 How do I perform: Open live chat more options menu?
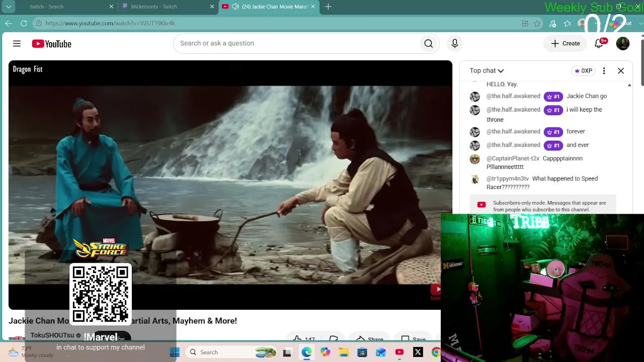pyautogui.click(x=604, y=71)
